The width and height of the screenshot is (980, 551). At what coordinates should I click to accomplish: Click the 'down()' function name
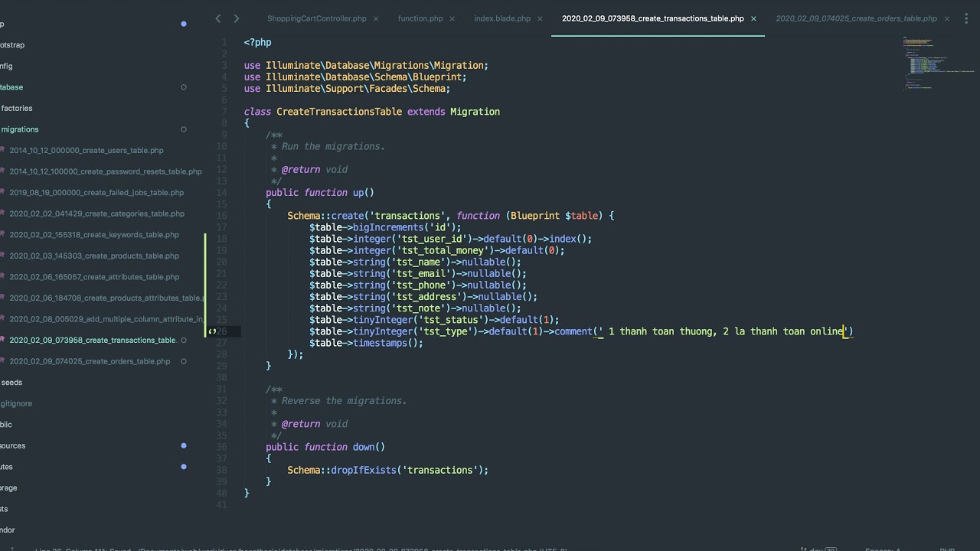369,447
